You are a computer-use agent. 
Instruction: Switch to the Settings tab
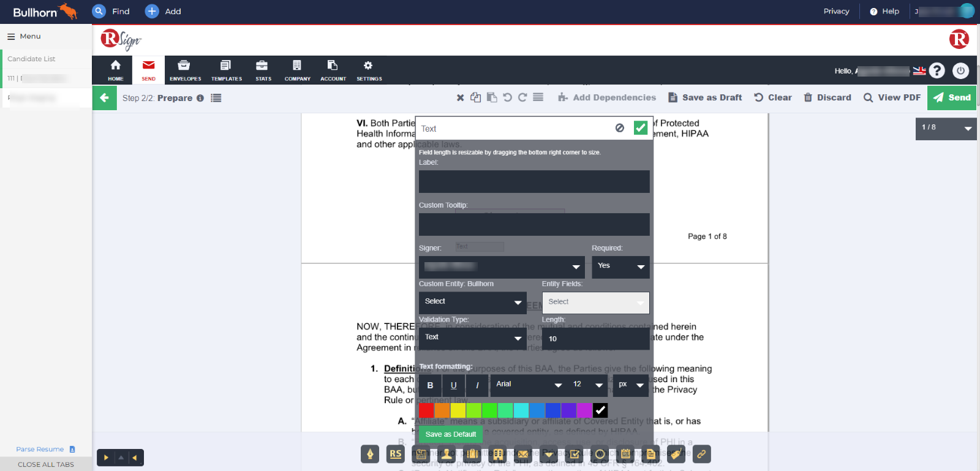(369, 70)
